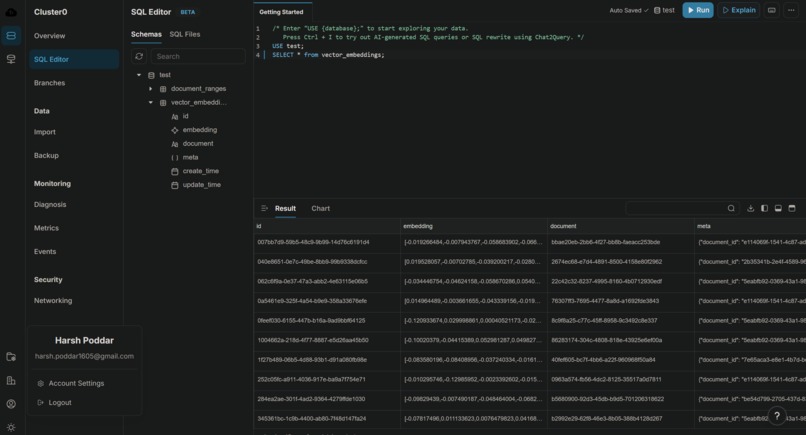806x435 pixels.
Task: Click the schema Search field
Action: click(198, 57)
